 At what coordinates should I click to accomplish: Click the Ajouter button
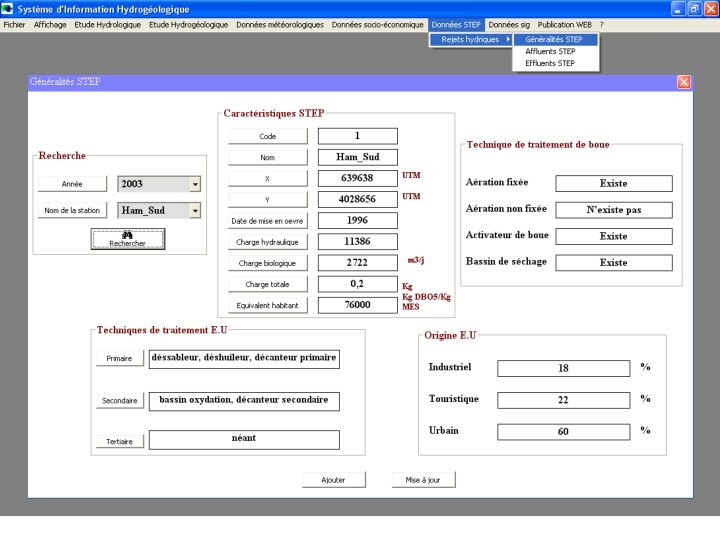coord(333,480)
